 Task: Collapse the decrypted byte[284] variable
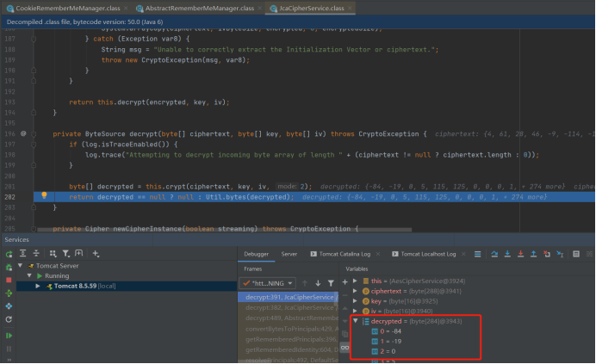tap(356, 321)
